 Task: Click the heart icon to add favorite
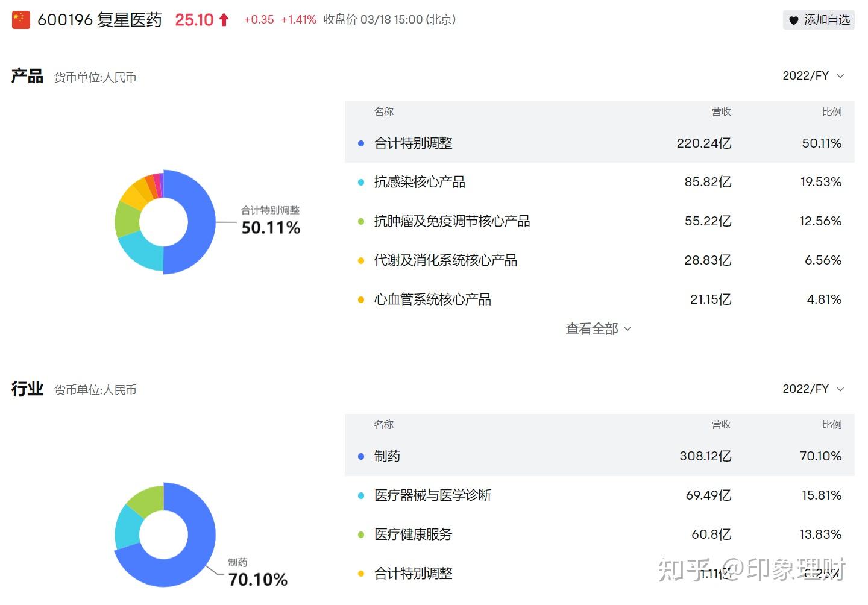tap(794, 20)
